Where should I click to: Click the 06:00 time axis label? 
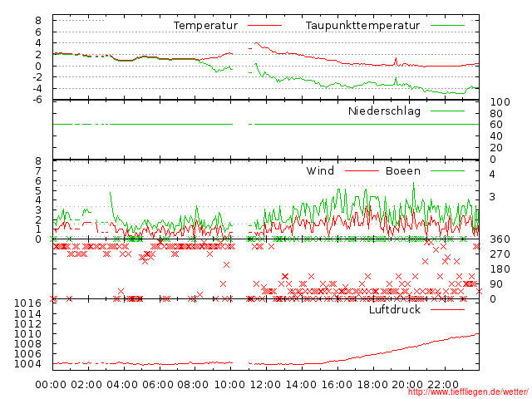[x=158, y=385]
